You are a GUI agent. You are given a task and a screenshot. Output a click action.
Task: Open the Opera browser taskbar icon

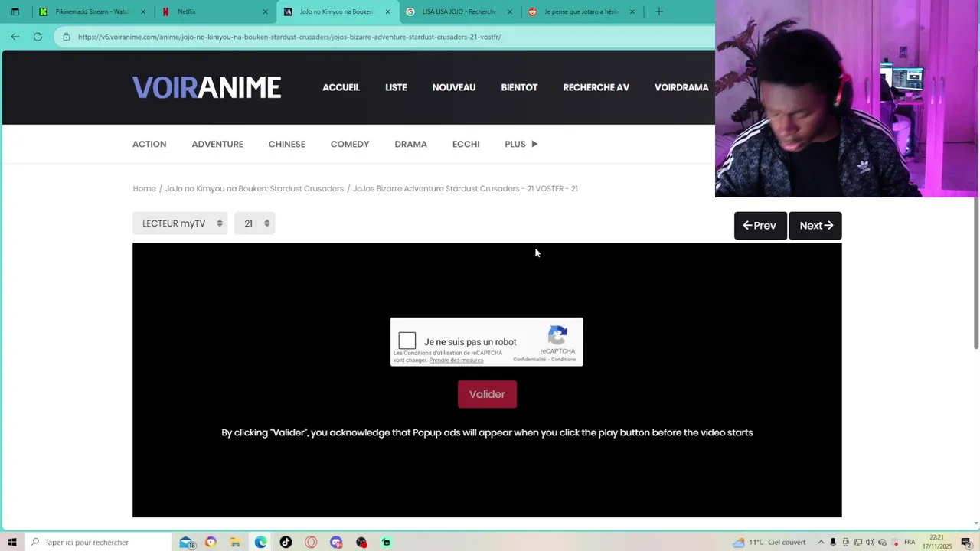tap(311, 542)
